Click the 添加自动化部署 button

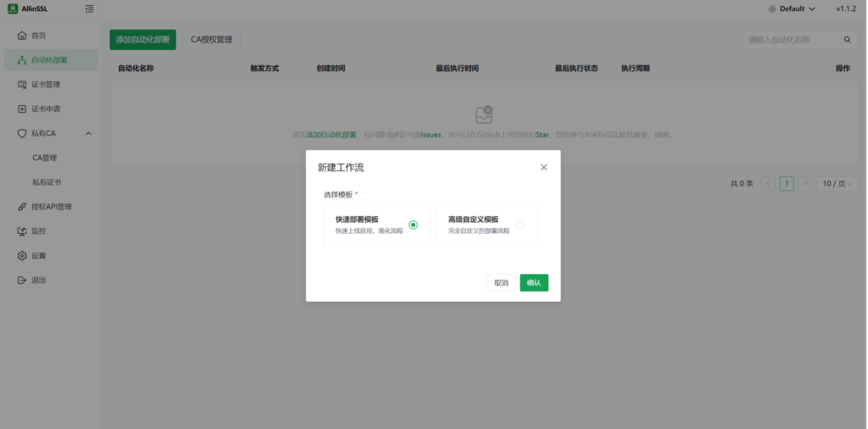[142, 40]
